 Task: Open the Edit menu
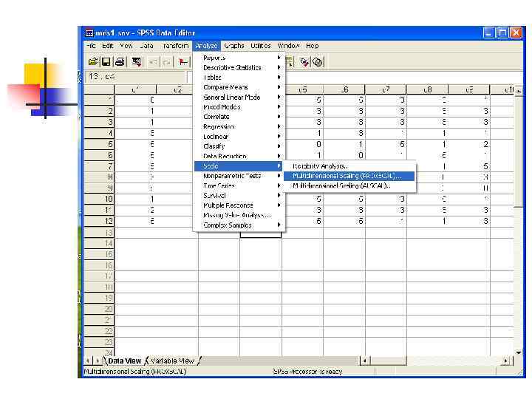[108, 46]
